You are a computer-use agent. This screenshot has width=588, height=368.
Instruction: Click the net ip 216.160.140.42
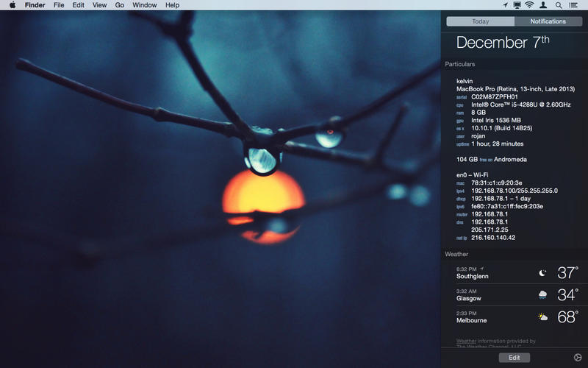493,238
